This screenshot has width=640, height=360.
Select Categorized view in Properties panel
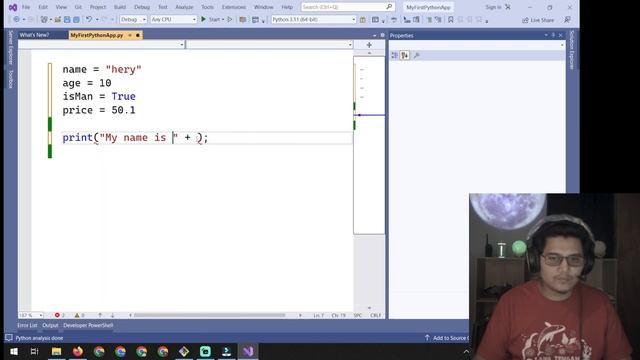[394, 55]
